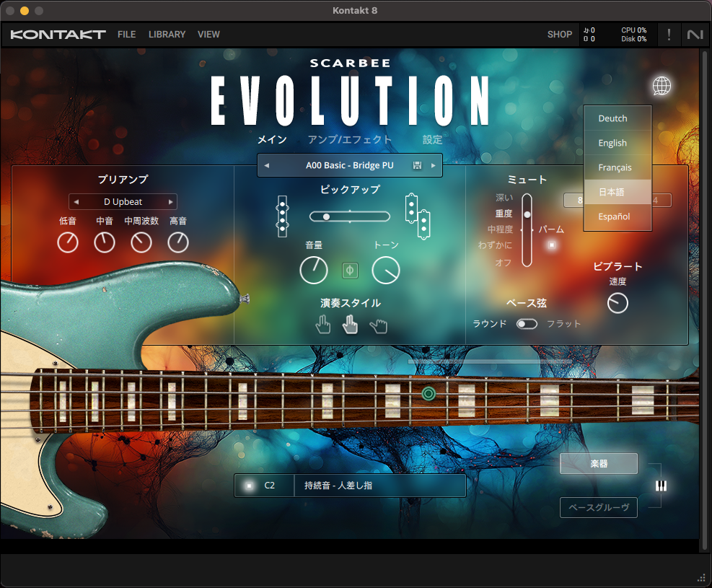
Task: Go to next preset using right arrow
Action: pos(433,165)
